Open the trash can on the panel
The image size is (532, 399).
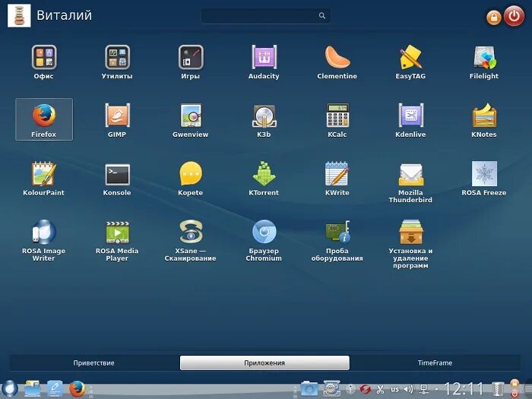tap(498, 389)
